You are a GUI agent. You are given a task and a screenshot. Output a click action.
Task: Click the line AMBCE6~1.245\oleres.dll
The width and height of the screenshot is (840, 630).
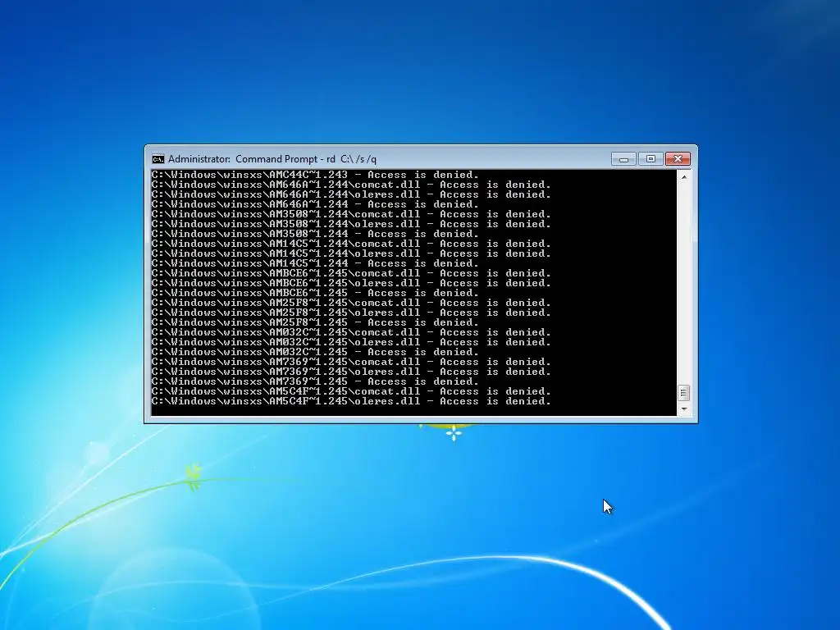(351, 283)
